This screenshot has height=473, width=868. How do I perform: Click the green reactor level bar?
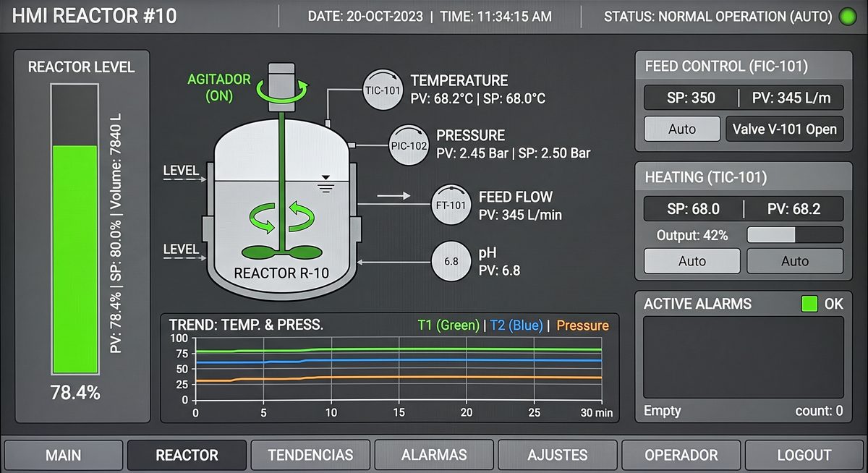click(74, 260)
